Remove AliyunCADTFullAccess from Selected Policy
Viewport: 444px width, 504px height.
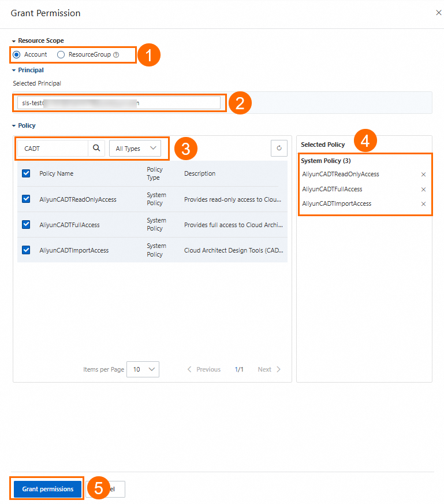tap(423, 190)
